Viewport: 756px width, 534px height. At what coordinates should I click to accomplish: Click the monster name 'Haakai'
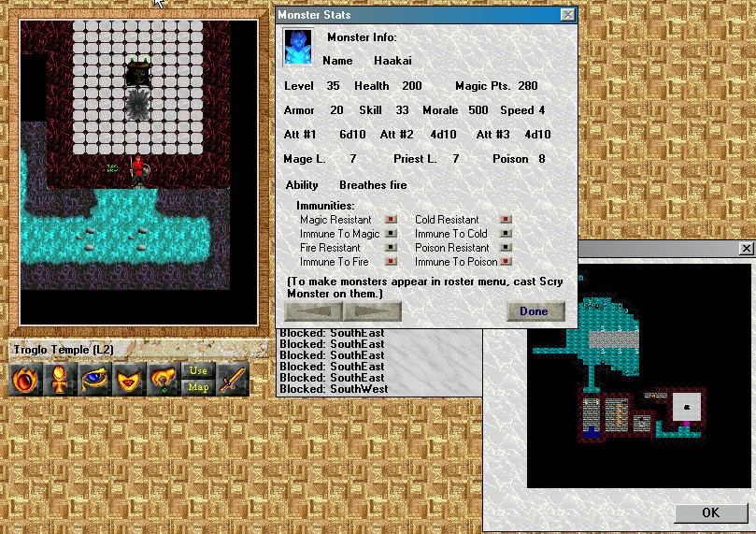[x=392, y=61]
